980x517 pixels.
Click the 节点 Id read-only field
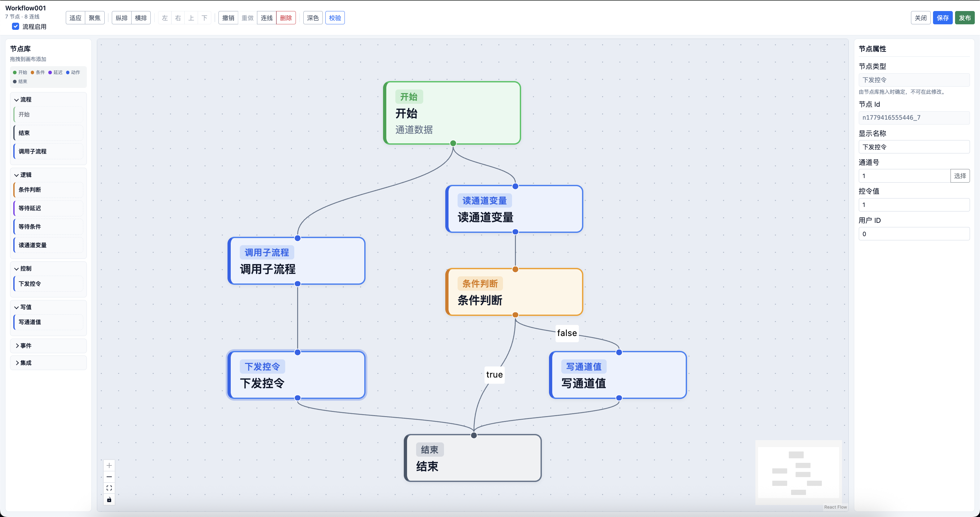click(x=914, y=118)
